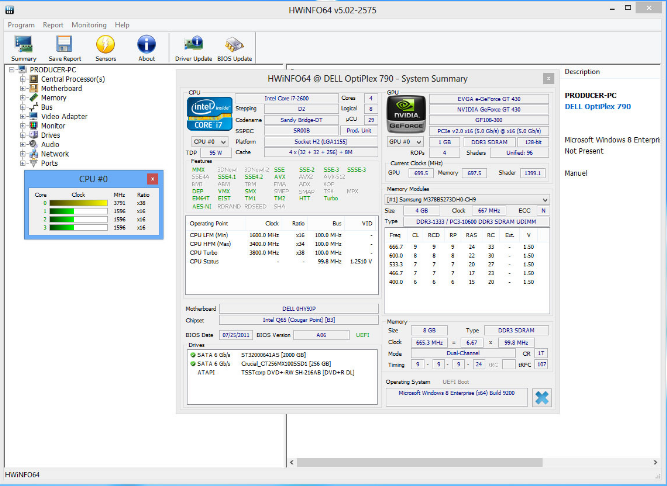Click the NVIDIA GeForce GT 430 field

[489, 110]
